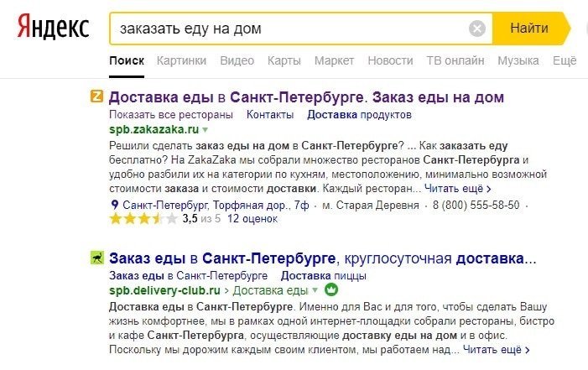Open result Заказ еды в Санкт-Петербурге, круглосуточная доставка
The image size is (588, 370).
pos(323,258)
